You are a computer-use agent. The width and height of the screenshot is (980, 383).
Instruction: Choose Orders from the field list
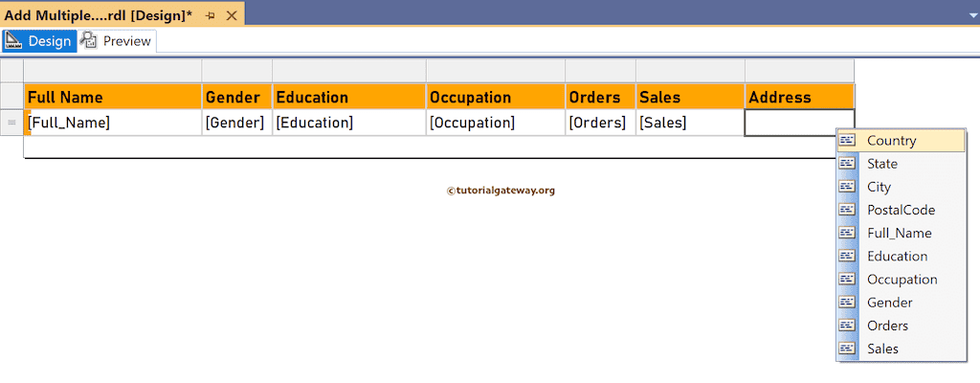902,326
